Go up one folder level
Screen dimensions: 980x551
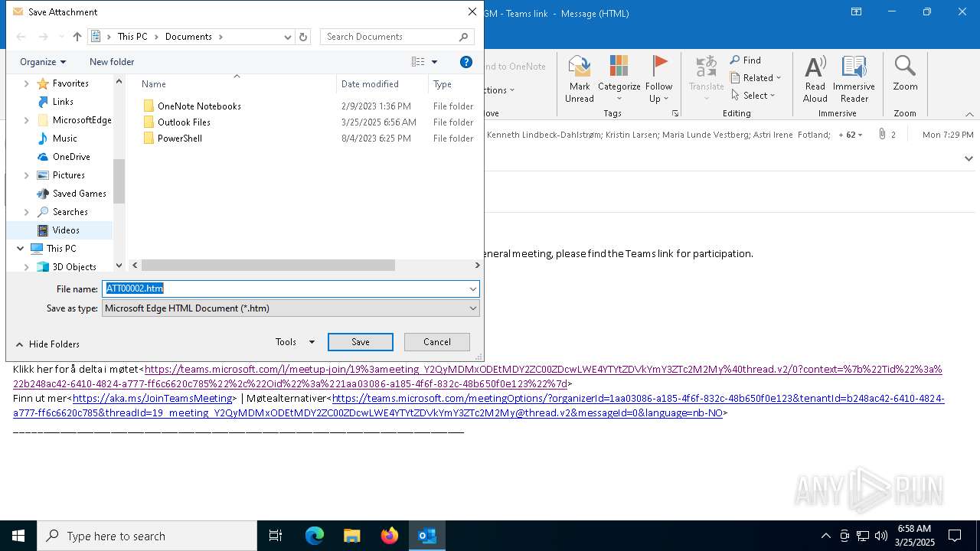77,37
